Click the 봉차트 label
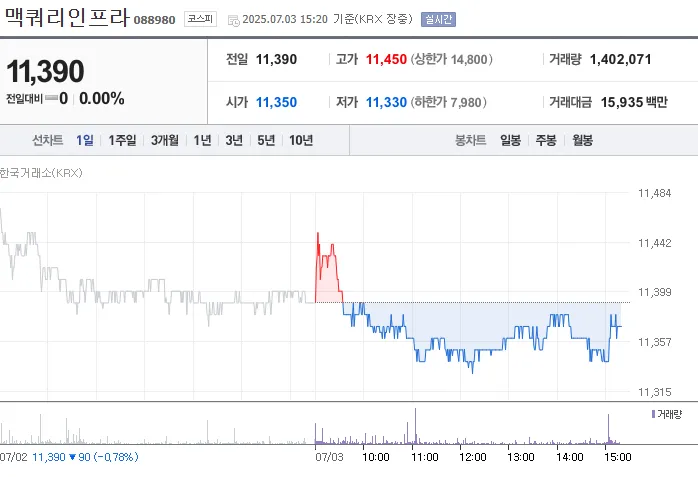This screenshot has width=698, height=477. coord(471,141)
